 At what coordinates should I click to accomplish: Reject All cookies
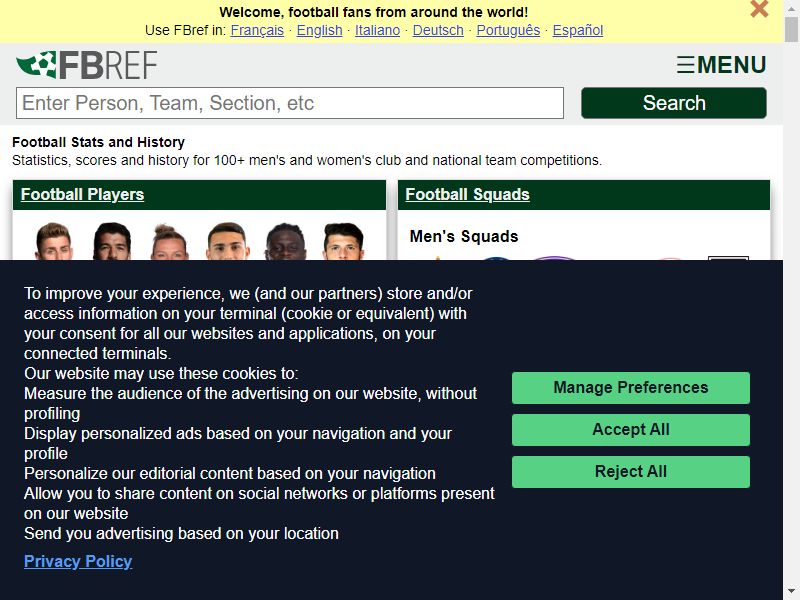[631, 471]
